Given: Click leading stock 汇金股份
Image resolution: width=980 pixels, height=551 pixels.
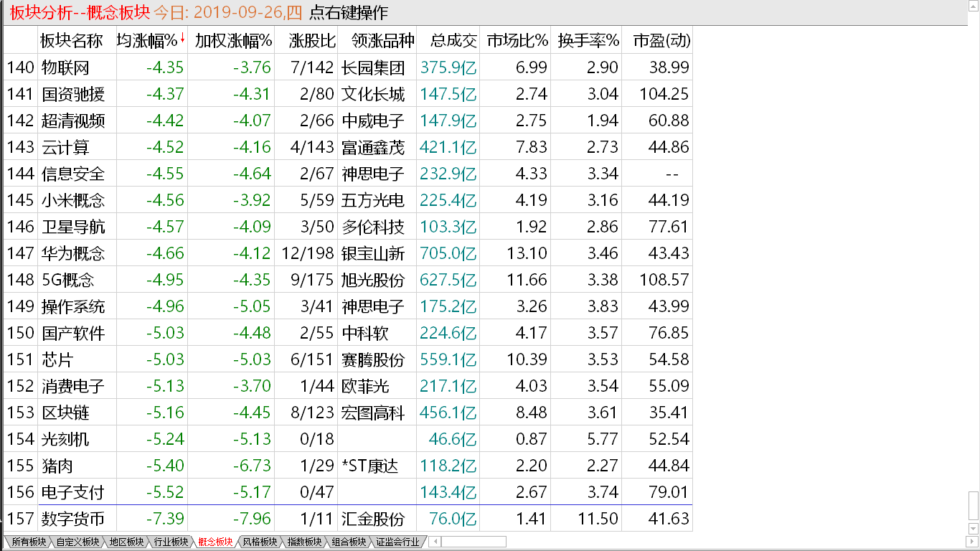Looking at the screenshot, I should coord(373,519).
